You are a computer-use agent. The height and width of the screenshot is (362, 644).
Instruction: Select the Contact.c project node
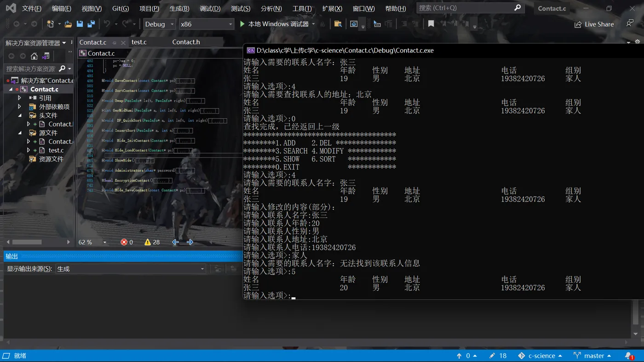44,89
